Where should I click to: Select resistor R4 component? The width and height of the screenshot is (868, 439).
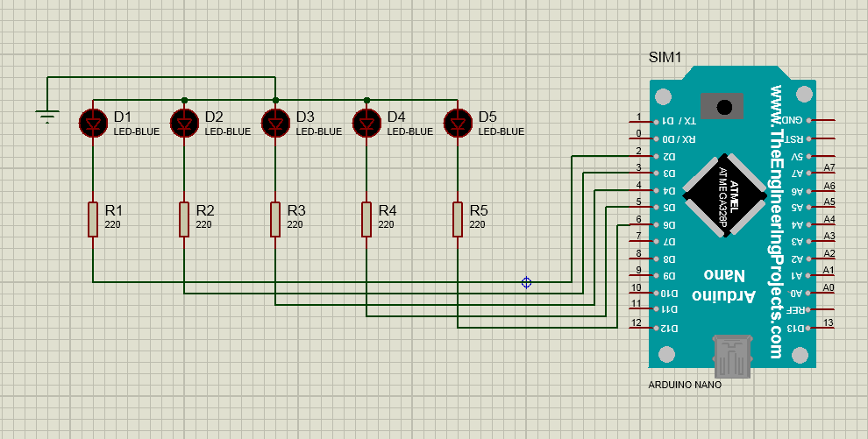(x=366, y=219)
